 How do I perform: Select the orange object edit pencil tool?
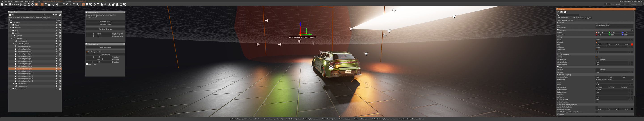(83, 4)
